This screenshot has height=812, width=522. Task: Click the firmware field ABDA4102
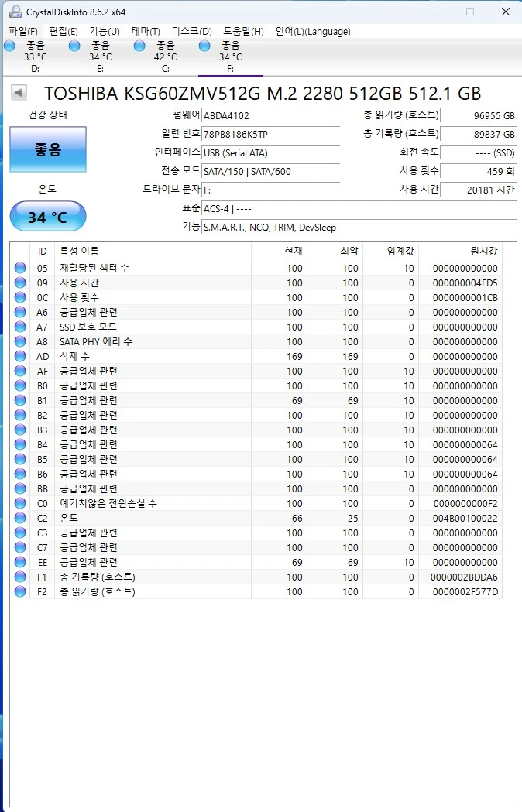point(271,115)
